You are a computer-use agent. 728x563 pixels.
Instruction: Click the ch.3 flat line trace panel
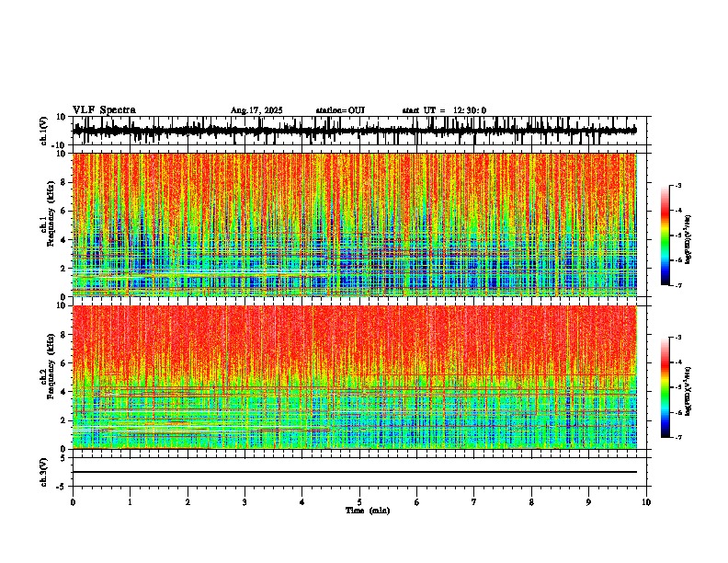(361, 472)
